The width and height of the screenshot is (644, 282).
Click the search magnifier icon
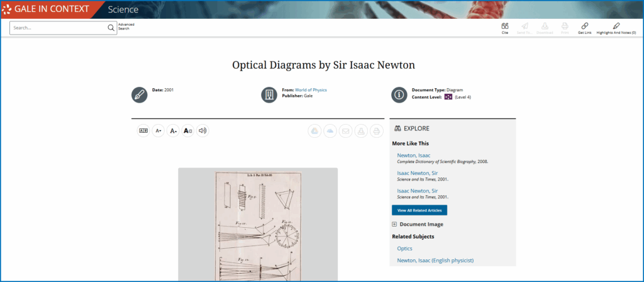click(111, 28)
